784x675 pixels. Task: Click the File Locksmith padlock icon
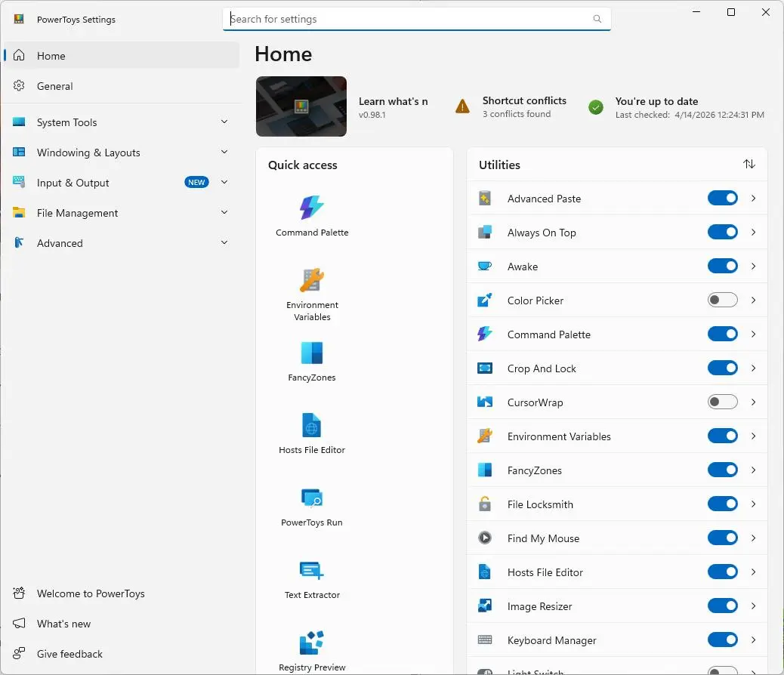coord(484,504)
